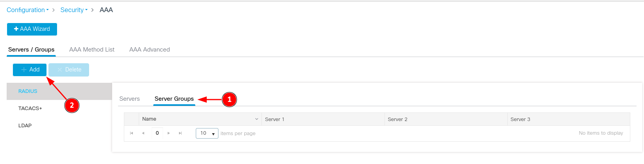Select the Server Groups sub-tab
The width and height of the screenshot is (644, 164).
click(174, 99)
